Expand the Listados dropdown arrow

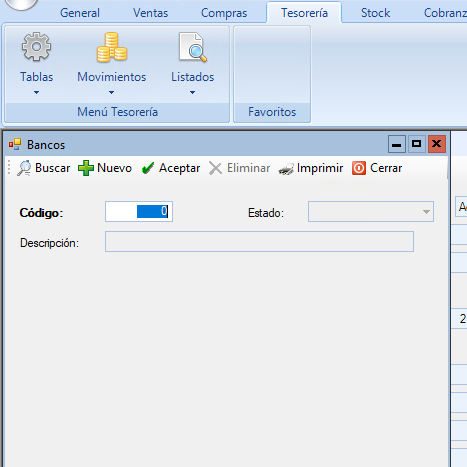(193, 93)
